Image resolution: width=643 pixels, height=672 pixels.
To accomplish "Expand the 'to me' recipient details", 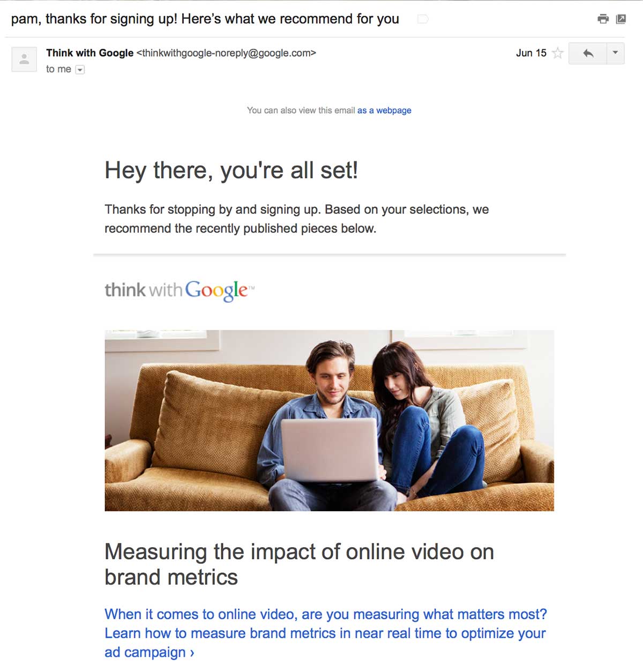I will pos(79,69).
